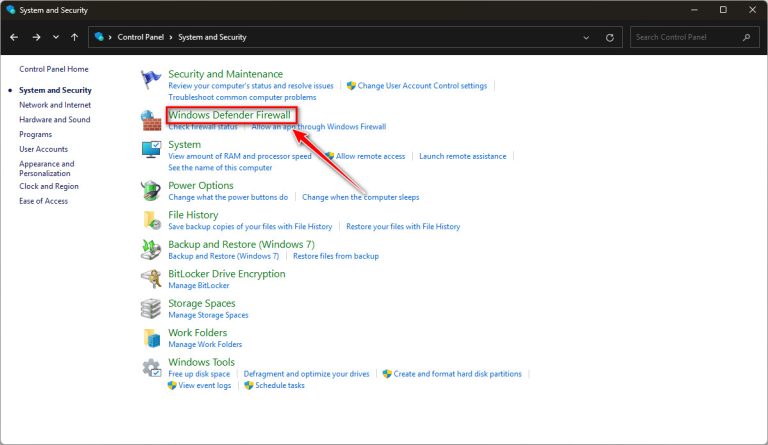Image resolution: width=768 pixels, height=445 pixels.
Task: Select Network and Internet in sidebar
Action: pos(55,105)
